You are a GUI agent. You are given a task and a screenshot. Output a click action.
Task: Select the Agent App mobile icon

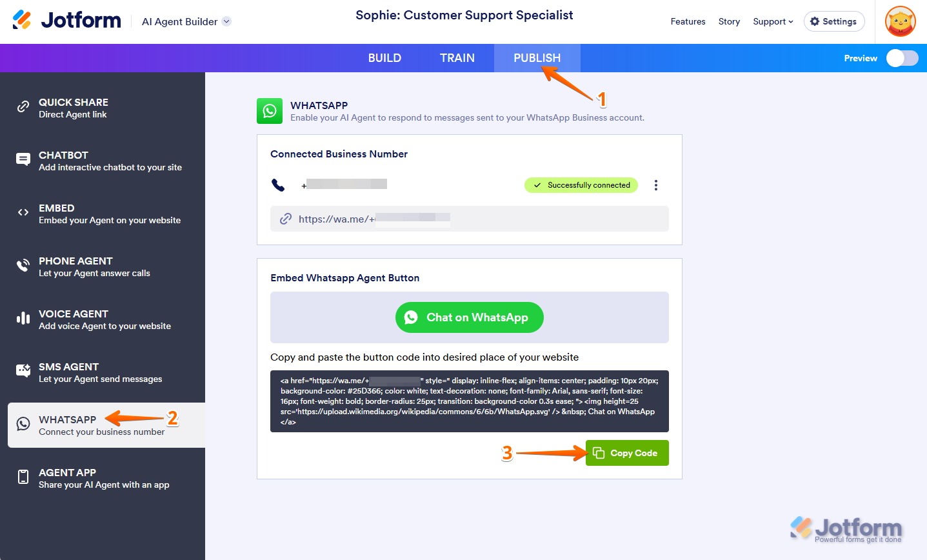23,477
